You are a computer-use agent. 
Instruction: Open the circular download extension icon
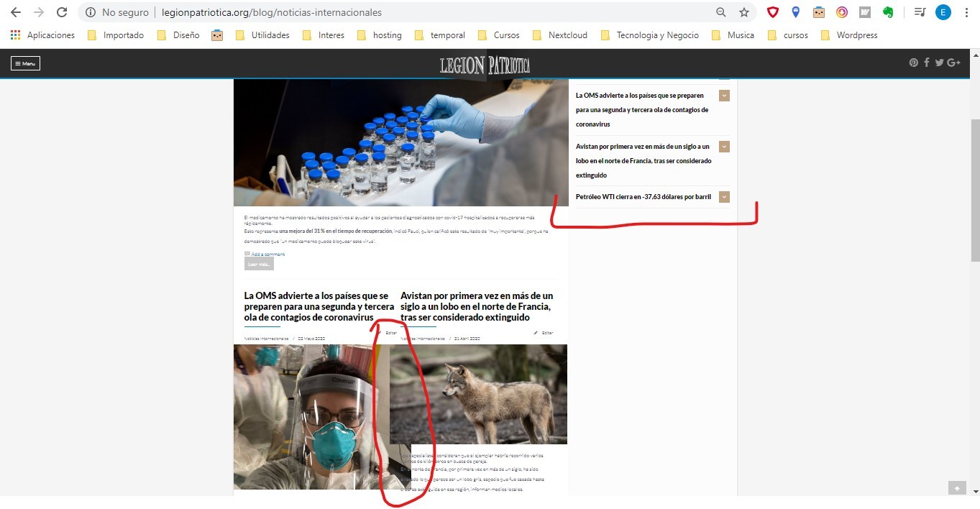click(842, 12)
